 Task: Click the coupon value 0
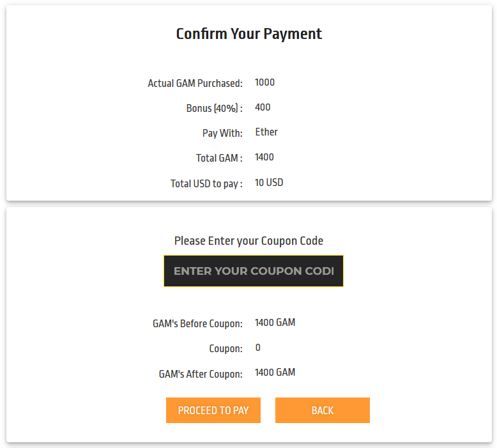tap(257, 348)
